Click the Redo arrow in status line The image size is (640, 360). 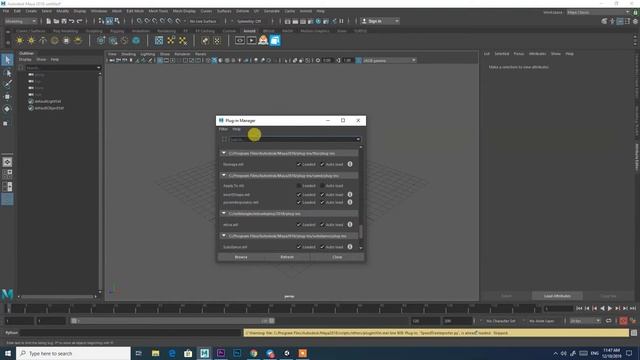point(80,21)
